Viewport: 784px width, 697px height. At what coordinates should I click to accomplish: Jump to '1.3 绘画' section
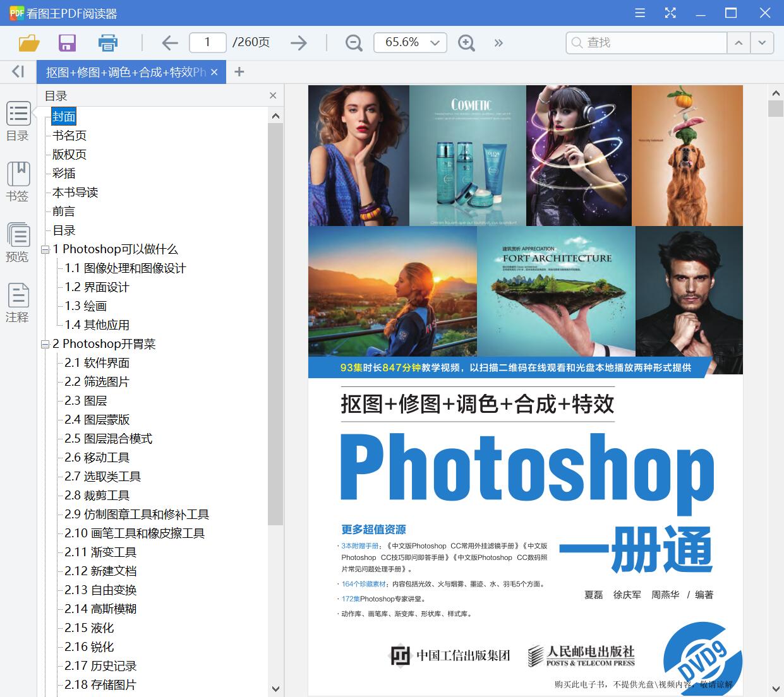pos(85,306)
